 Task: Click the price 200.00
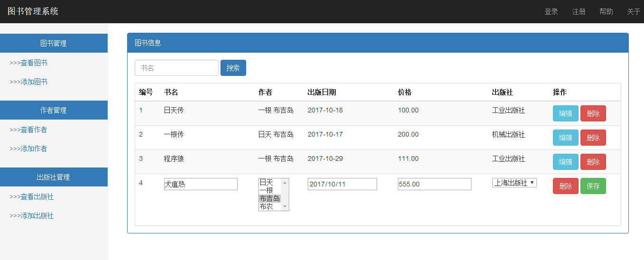tap(408, 134)
